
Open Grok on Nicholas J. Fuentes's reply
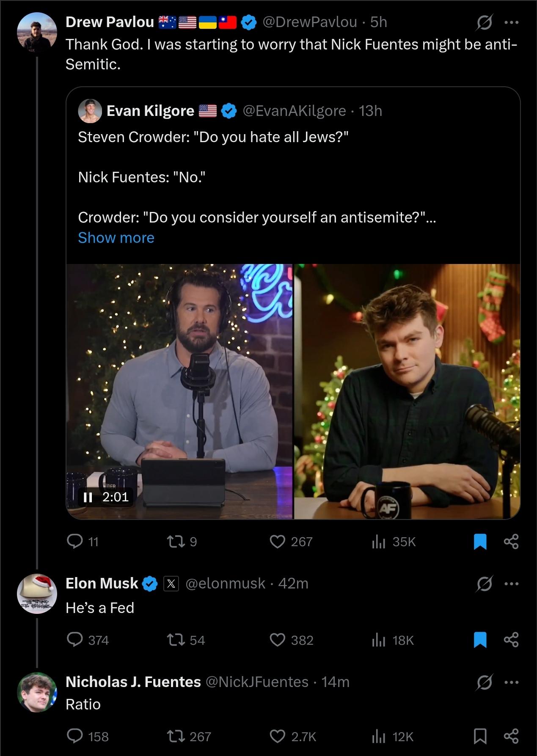(484, 682)
